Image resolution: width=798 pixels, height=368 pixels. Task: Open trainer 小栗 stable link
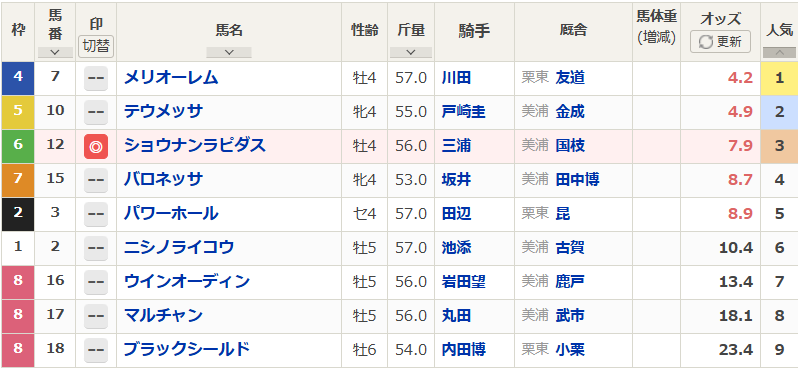[570, 350]
